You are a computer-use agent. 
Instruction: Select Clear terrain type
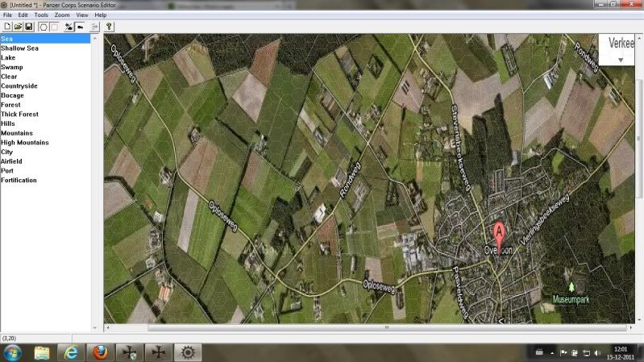pos(9,77)
